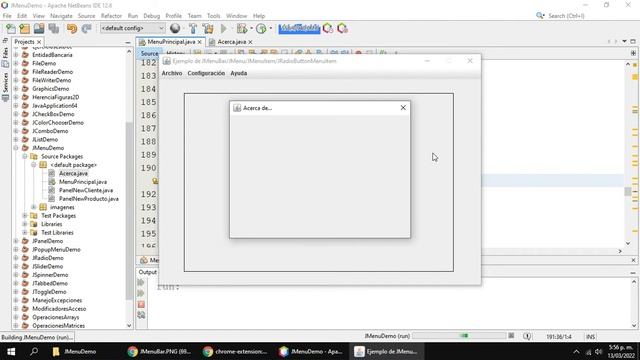Open the Navigate menu

point(61,16)
